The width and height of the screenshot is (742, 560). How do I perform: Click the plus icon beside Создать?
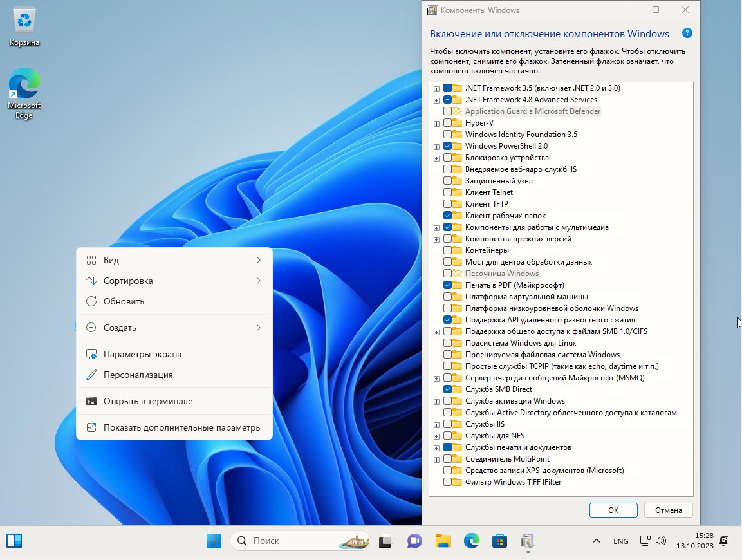91,328
